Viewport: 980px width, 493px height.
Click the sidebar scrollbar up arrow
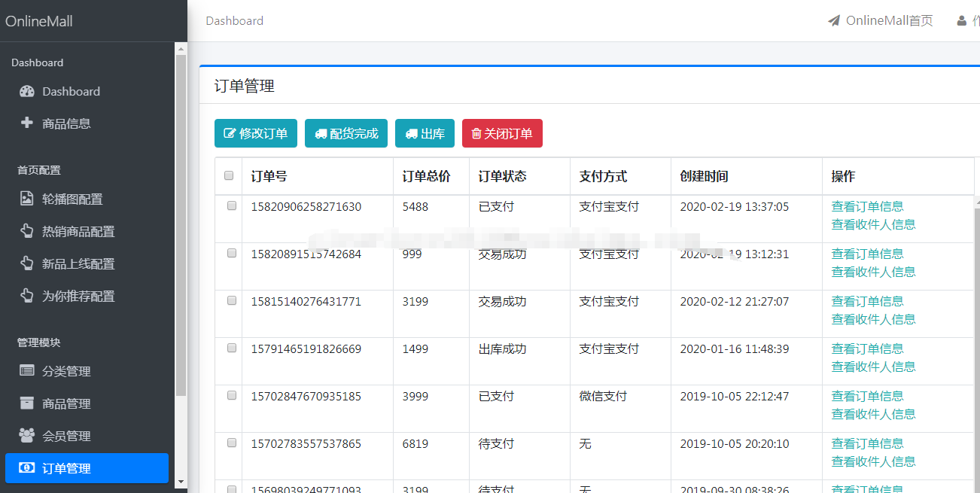(x=181, y=48)
